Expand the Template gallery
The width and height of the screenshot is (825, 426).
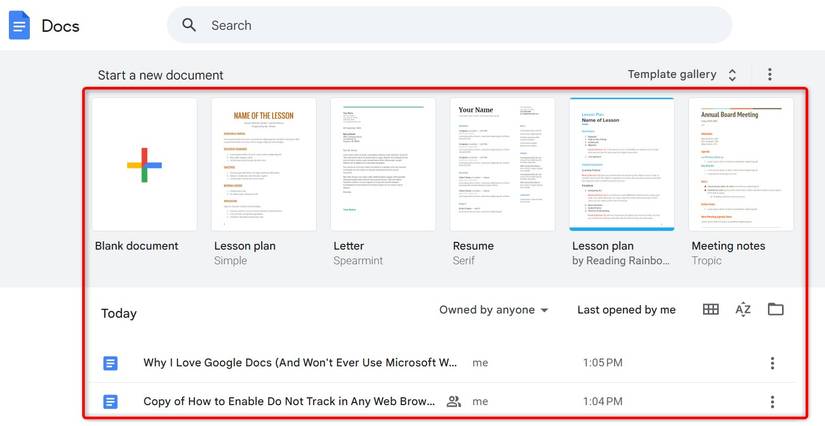pyautogui.click(x=684, y=75)
